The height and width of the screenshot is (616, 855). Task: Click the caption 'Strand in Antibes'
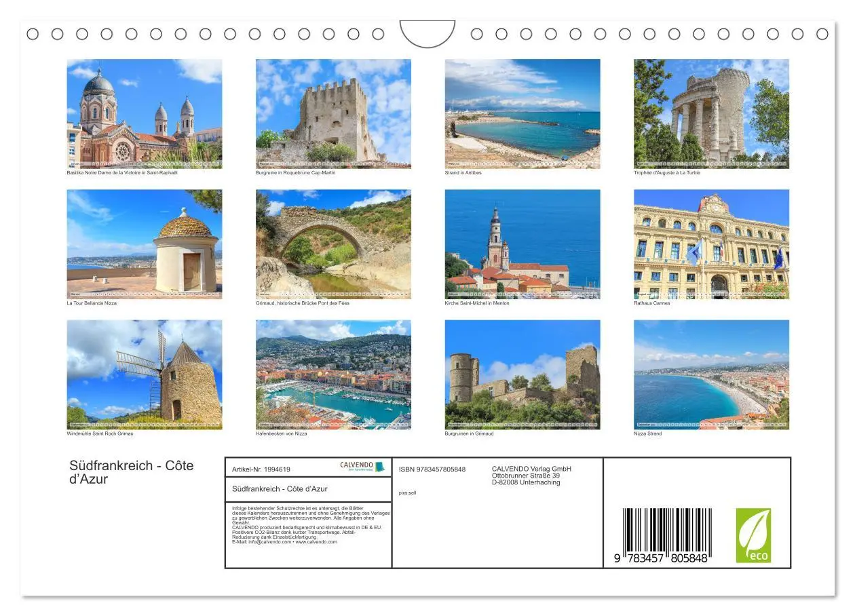pos(463,172)
